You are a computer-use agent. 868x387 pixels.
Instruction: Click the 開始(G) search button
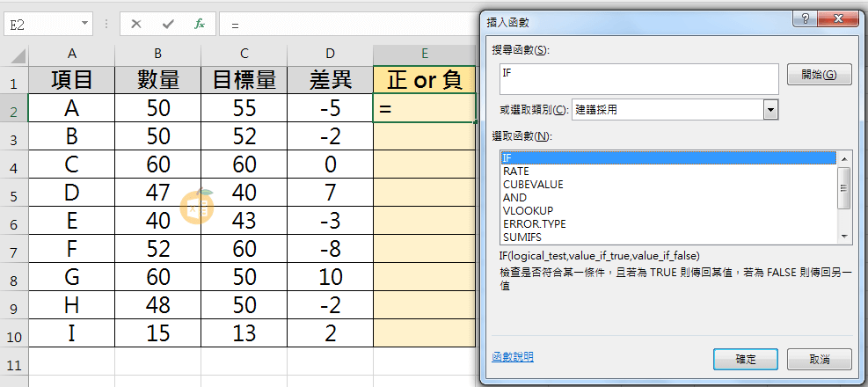click(x=819, y=75)
